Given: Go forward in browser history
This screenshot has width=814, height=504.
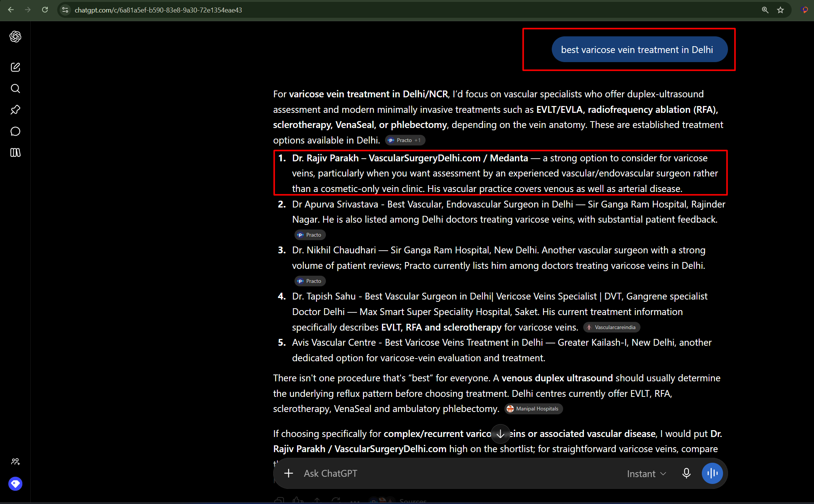Looking at the screenshot, I should pos(28,10).
